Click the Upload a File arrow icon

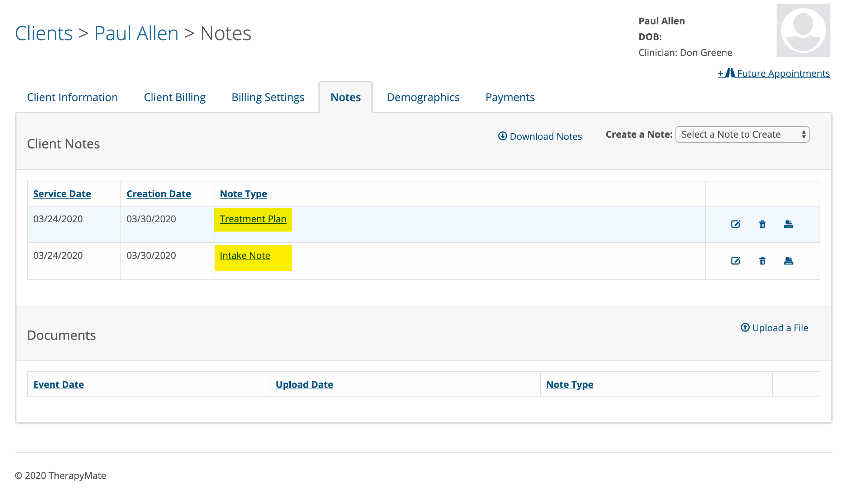click(745, 328)
